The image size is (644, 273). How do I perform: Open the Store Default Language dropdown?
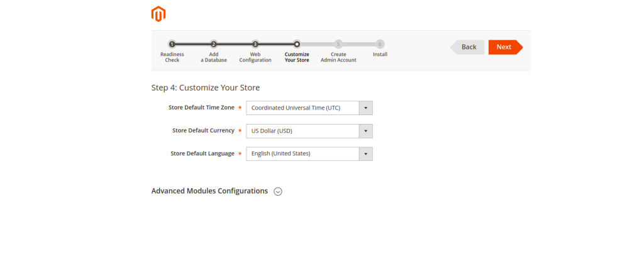pyautogui.click(x=309, y=153)
